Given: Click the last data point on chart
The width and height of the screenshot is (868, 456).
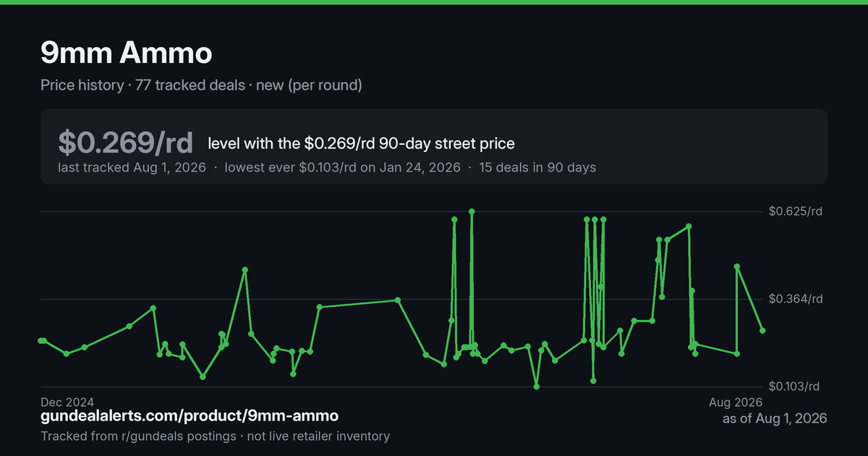Looking at the screenshot, I should (762, 331).
